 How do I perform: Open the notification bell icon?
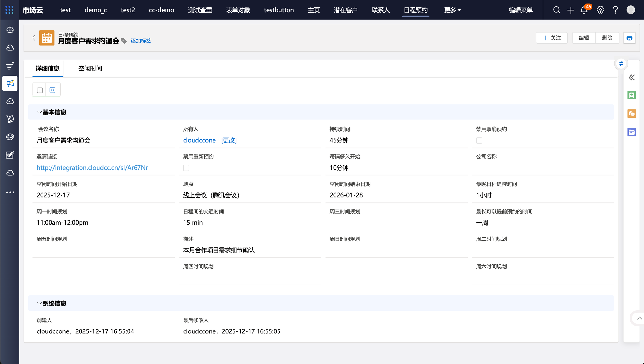point(584,10)
